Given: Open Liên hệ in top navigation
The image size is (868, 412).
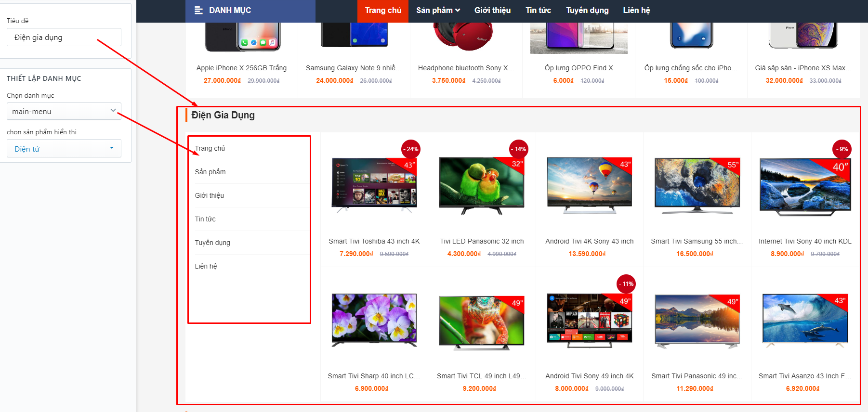Looking at the screenshot, I should [636, 11].
